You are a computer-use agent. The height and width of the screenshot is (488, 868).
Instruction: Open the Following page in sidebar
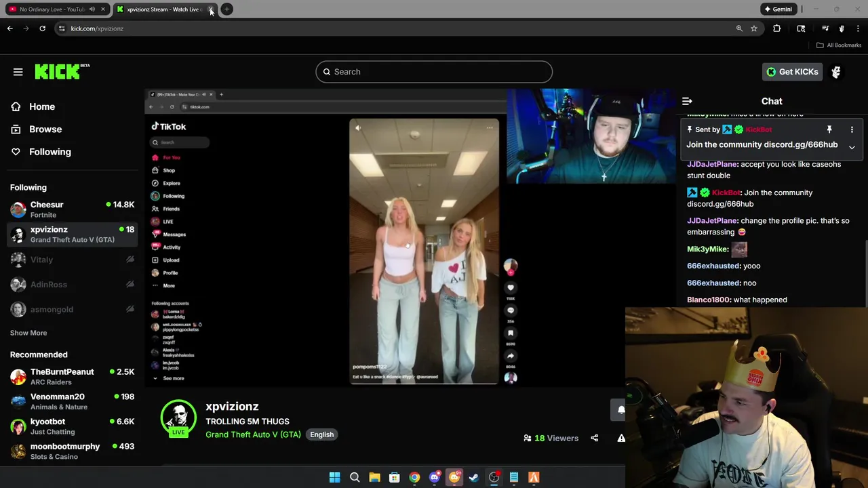click(x=50, y=152)
